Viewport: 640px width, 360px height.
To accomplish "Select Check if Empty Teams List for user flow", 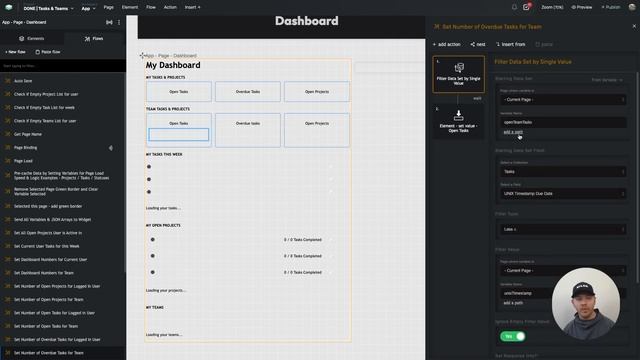I will click(63, 121).
